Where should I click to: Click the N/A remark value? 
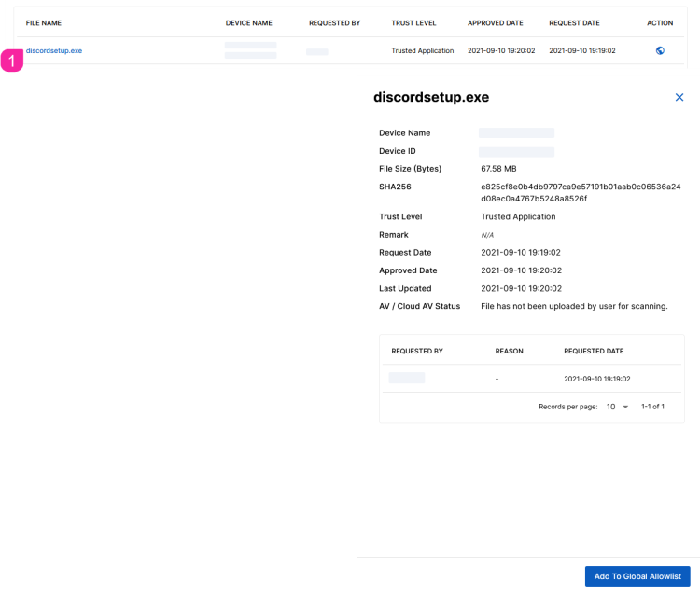pos(487,235)
